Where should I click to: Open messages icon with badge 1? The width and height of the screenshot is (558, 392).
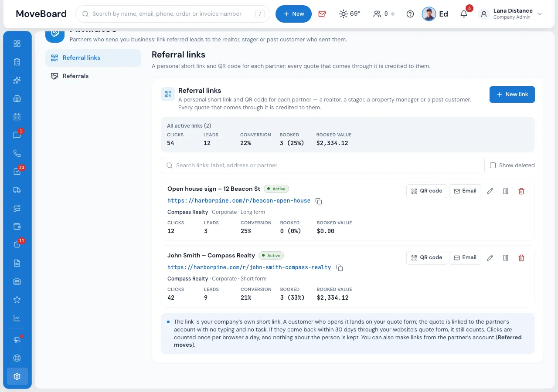[x=17, y=135]
